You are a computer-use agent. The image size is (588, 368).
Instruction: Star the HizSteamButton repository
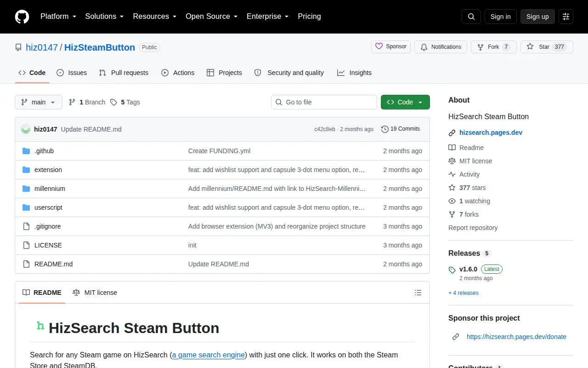547,47
